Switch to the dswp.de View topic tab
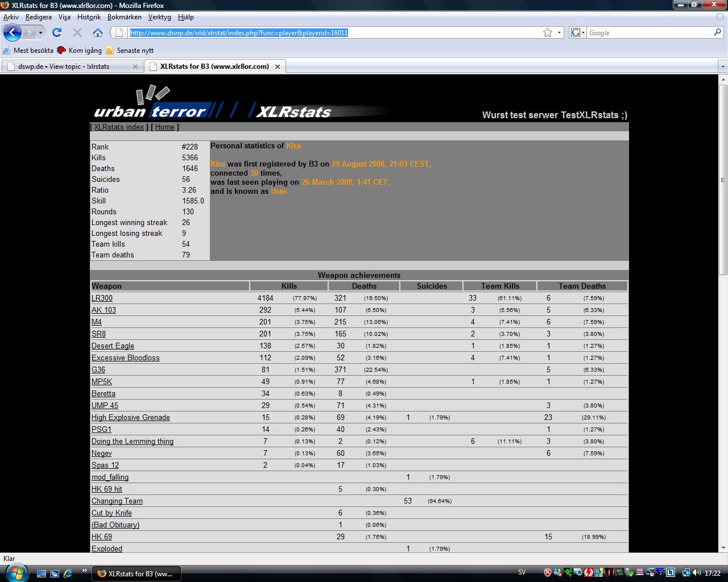The width and height of the screenshot is (728, 582). click(64, 66)
